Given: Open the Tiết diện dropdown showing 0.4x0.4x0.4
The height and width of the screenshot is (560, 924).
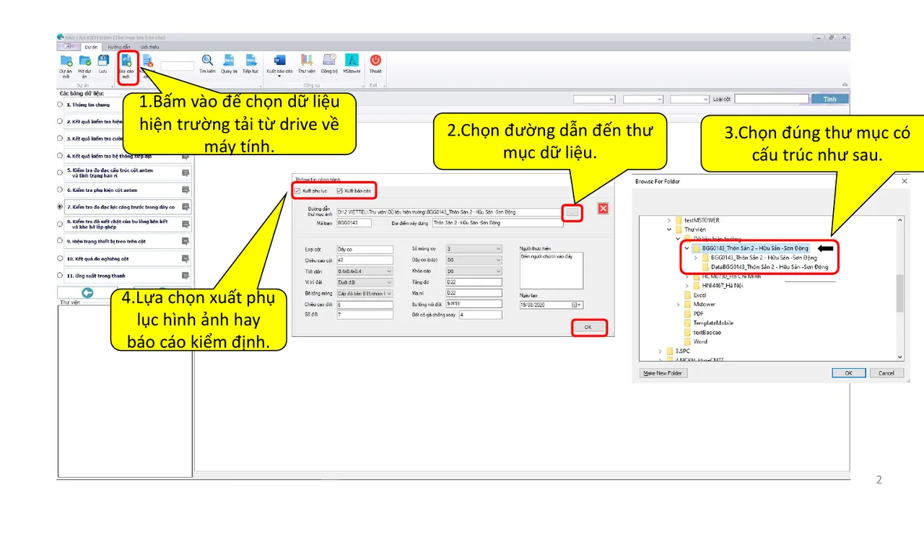Looking at the screenshot, I should click(365, 271).
